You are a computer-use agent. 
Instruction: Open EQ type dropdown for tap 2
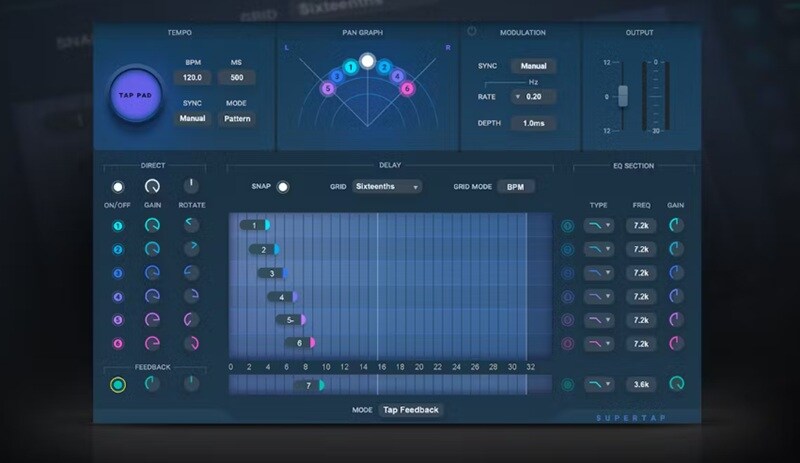tap(598, 249)
